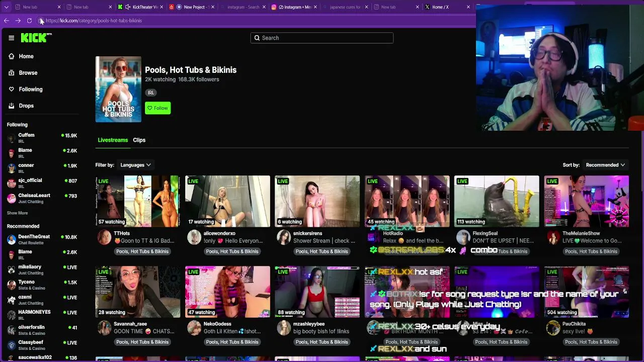Image resolution: width=644 pixels, height=362 pixels.
Task: Open the instagram - Search browser tab
Action: click(x=244, y=7)
